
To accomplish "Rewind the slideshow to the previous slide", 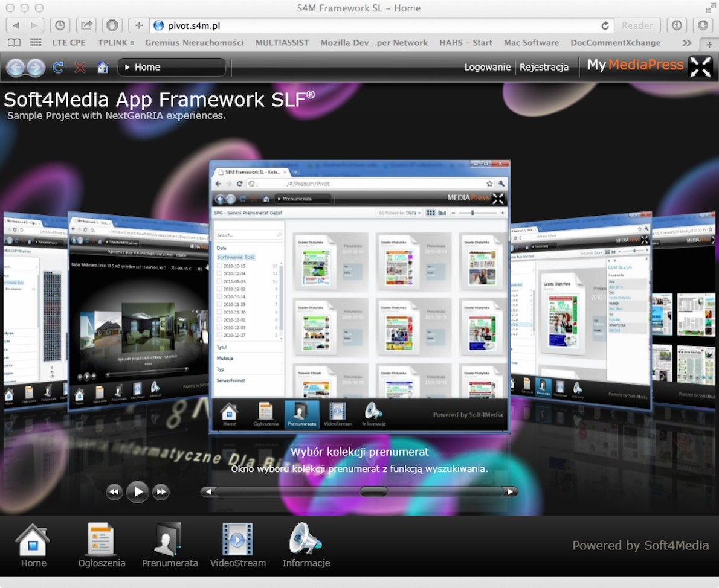I will coord(114,492).
